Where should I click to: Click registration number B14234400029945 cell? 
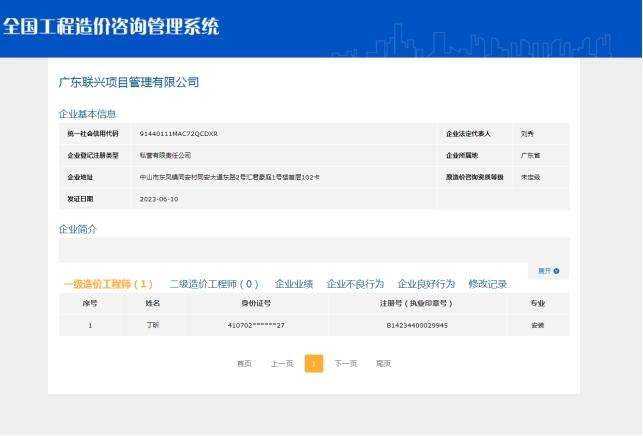(417, 325)
